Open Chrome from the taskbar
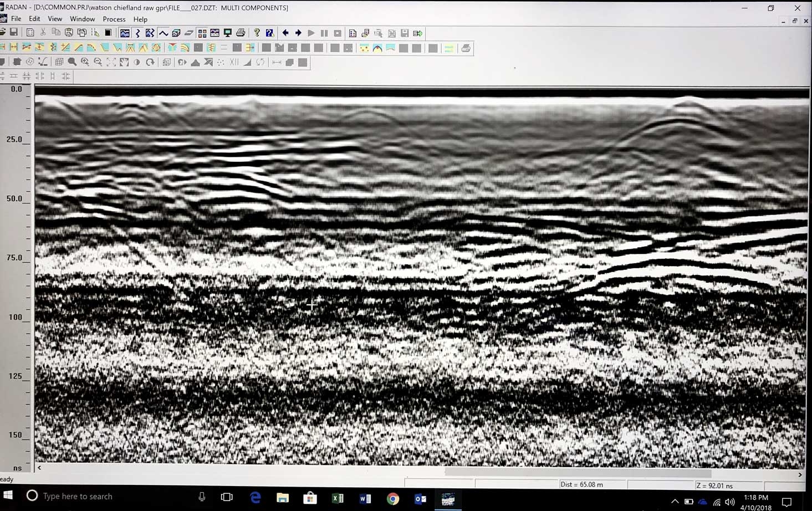Viewport: 812px width, 511px height. pyautogui.click(x=393, y=499)
